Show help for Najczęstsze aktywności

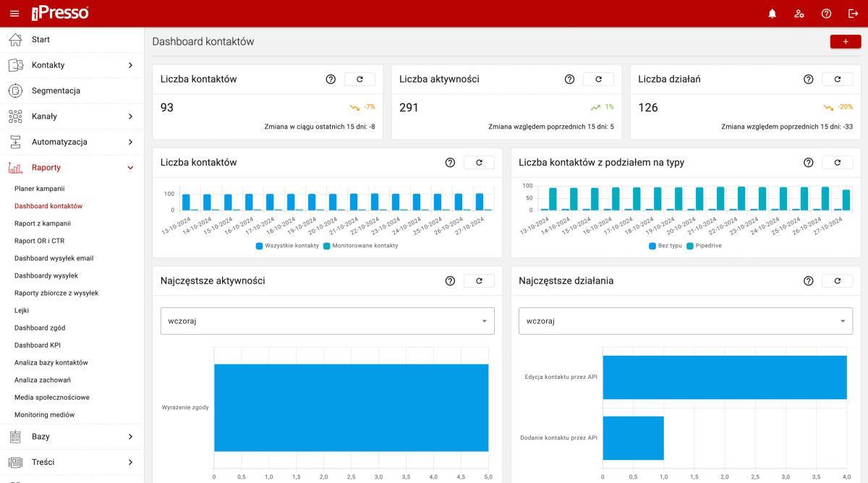click(450, 281)
